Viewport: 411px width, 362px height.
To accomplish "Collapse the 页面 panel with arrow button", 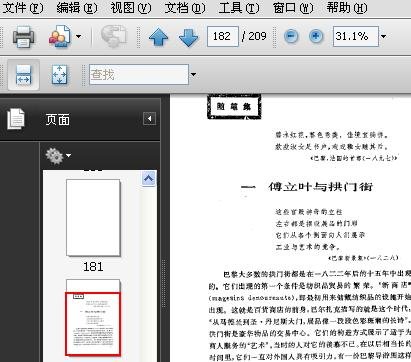I will [149, 119].
